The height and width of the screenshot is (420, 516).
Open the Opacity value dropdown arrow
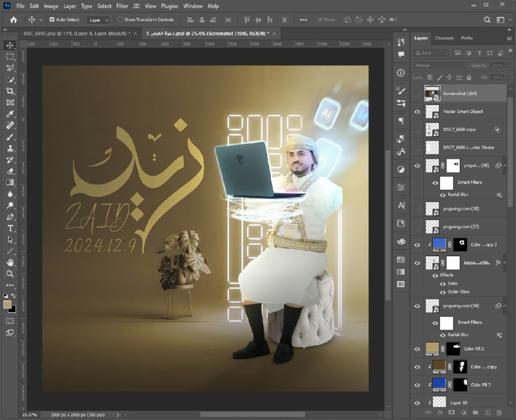(x=509, y=66)
